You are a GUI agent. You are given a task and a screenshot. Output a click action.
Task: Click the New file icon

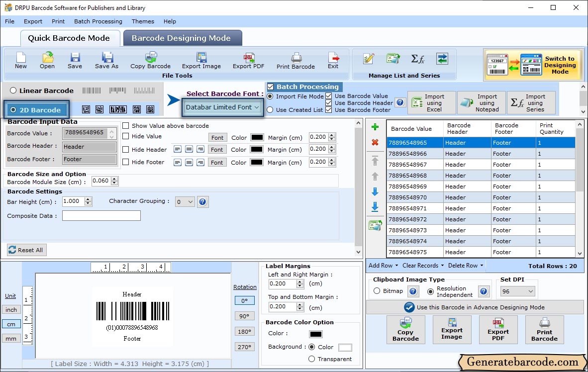coord(20,61)
